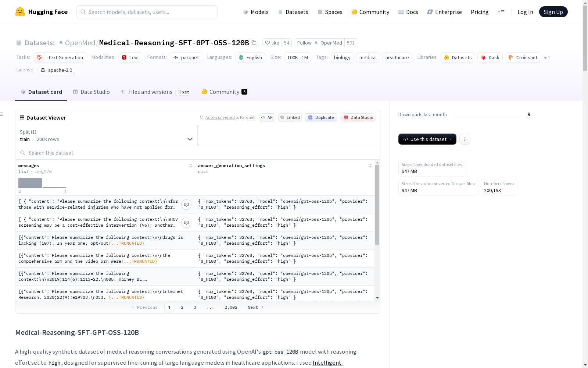588x368 pixels.
Task: Show the additional libraries +1
Action: (x=547, y=57)
